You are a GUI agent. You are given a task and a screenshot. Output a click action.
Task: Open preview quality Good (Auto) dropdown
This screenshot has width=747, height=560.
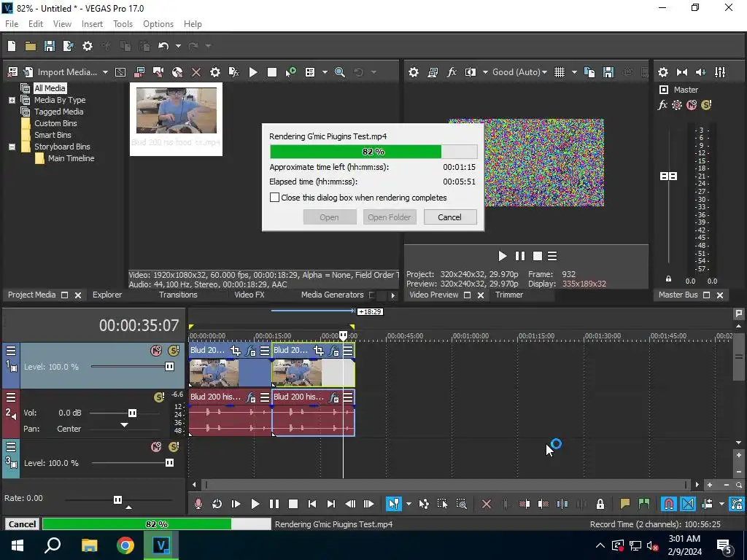tap(519, 72)
